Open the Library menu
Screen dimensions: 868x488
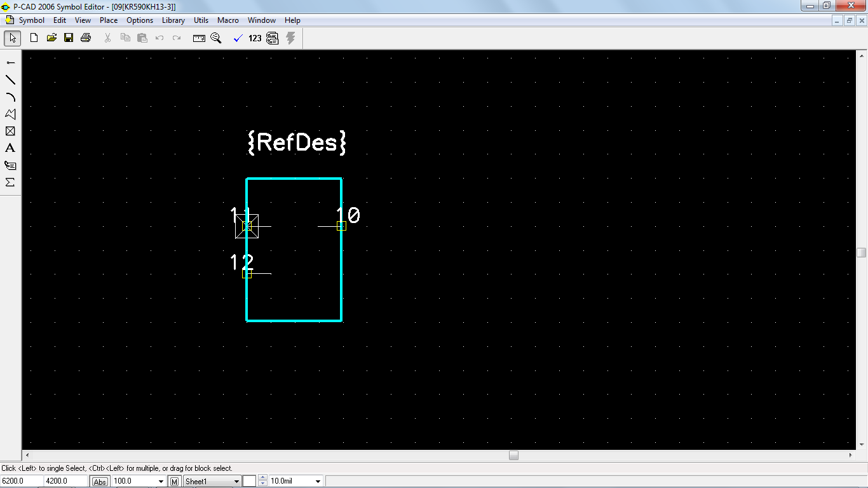pos(173,20)
